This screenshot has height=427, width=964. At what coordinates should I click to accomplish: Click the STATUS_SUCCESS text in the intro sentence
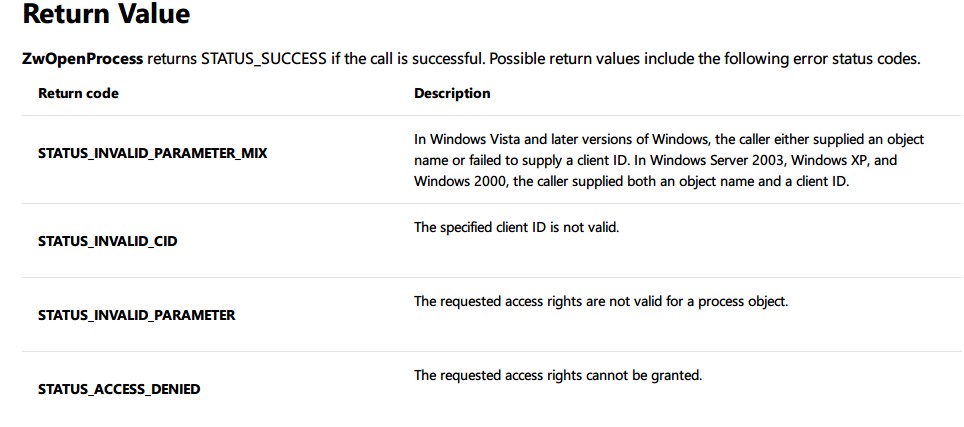263,60
